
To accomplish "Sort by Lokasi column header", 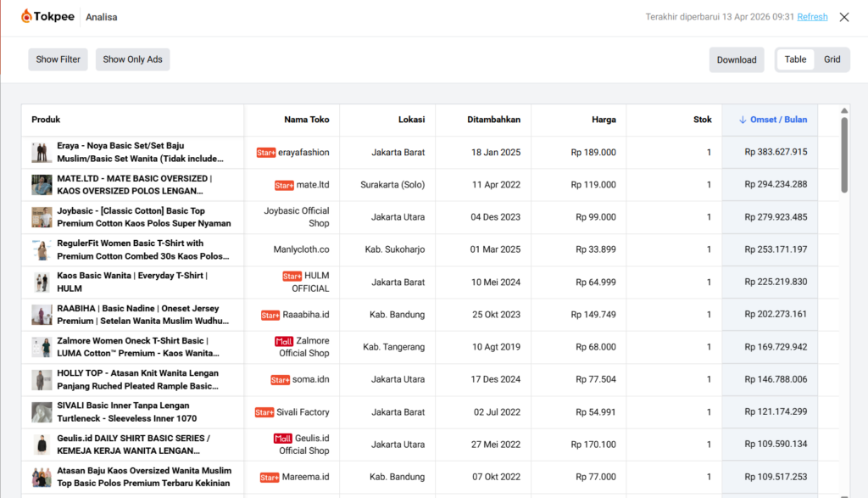I will point(411,120).
